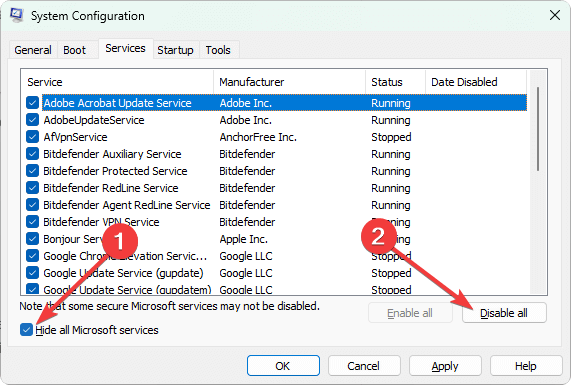
Task: Toggle Google Update Service (gupdate) checkbox
Action: [32, 273]
